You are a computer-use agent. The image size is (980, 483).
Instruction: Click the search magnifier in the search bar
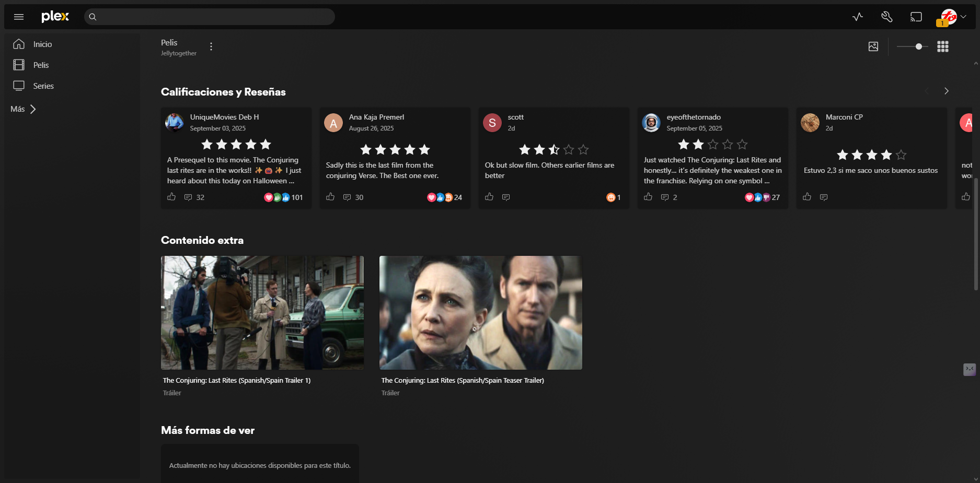[93, 17]
